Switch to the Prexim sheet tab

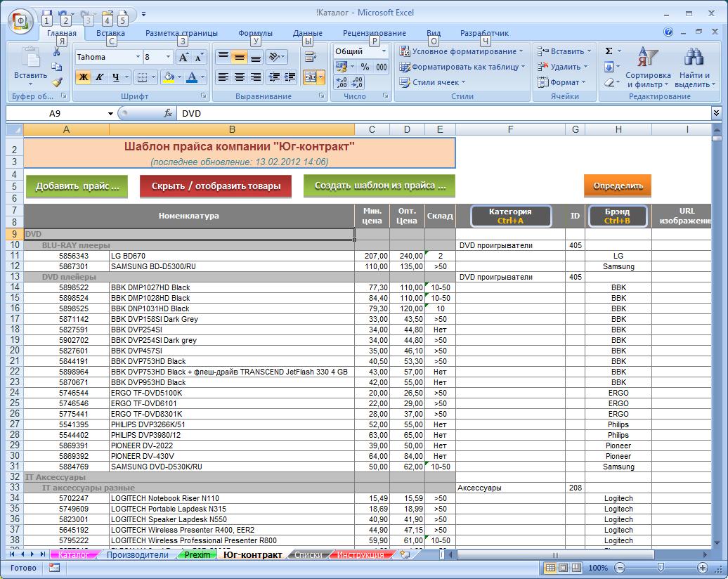pos(197,555)
